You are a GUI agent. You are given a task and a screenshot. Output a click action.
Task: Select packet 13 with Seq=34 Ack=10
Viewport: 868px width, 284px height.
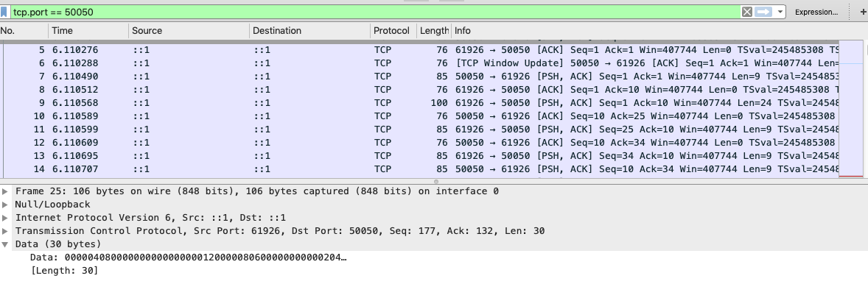click(x=421, y=156)
